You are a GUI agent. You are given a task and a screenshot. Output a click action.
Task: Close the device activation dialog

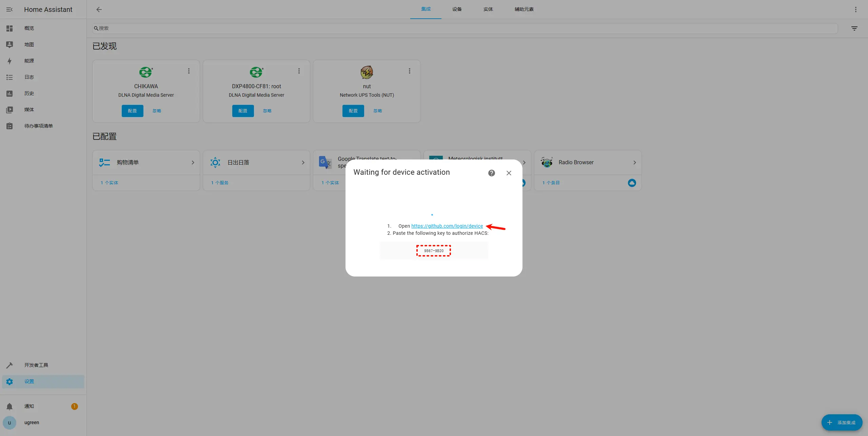tap(509, 173)
